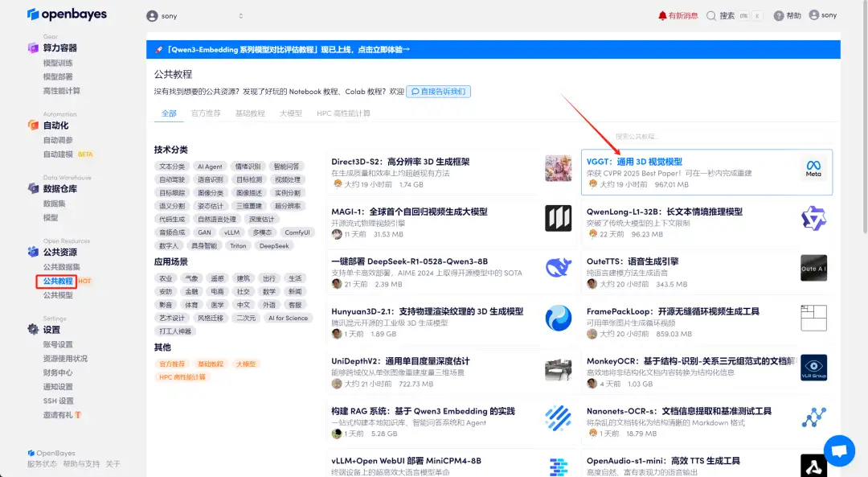Switch to the 基础教程 tab
Image resolution: width=868 pixels, height=477 pixels.
click(250, 113)
